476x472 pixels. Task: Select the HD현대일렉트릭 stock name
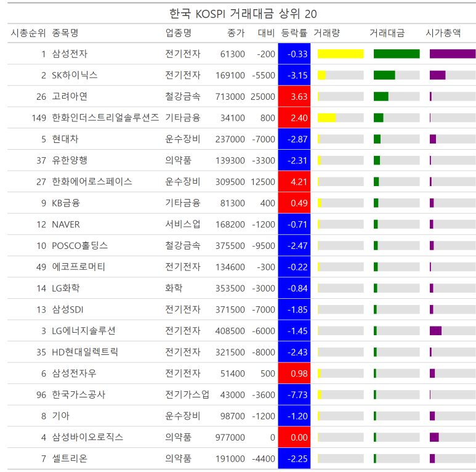click(85, 352)
